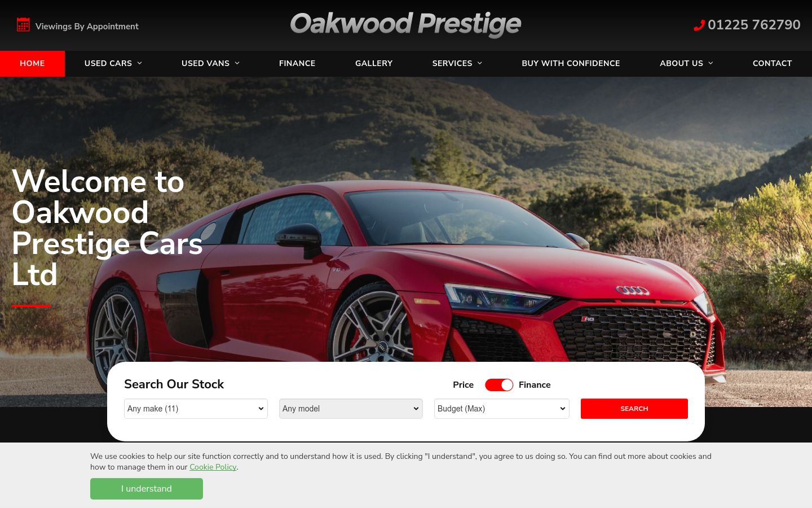Open the About Us chevron arrow
The width and height of the screenshot is (812, 508).
click(x=710, y=63)
